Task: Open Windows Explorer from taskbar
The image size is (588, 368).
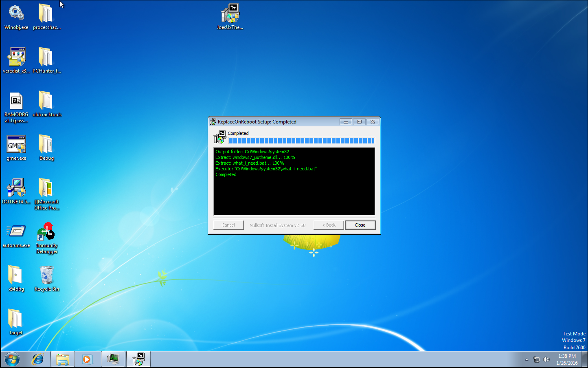Action: point(63,359)
